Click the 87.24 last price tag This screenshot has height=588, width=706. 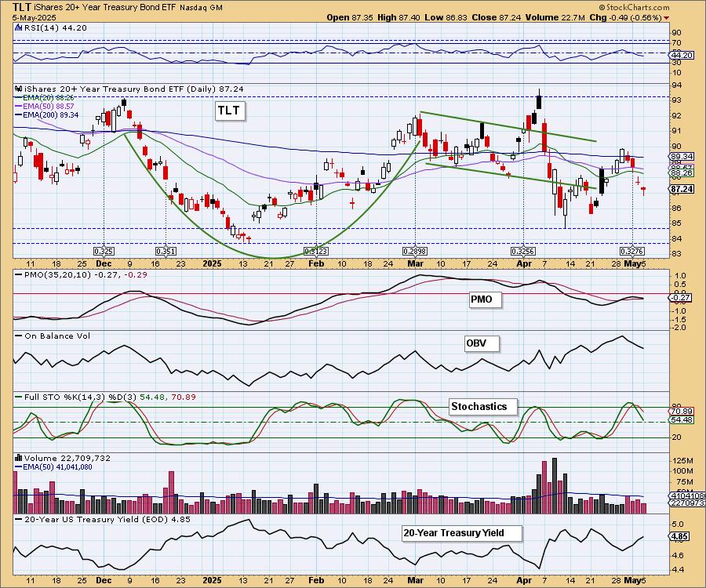point(682,190)
